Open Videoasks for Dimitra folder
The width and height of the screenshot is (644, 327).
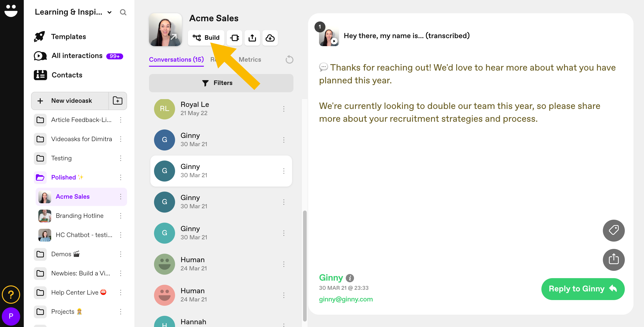coord(73,139)
